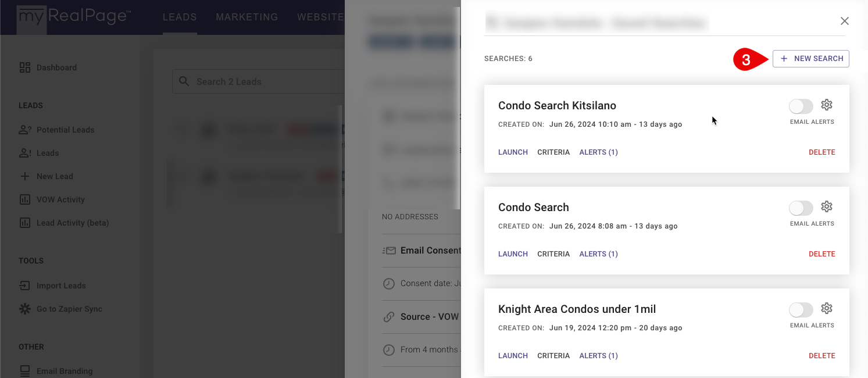Click the Lead Activity (beta) chart icon
The width and height of the screenshot is (868, 378).
click(x=25, y=223)
